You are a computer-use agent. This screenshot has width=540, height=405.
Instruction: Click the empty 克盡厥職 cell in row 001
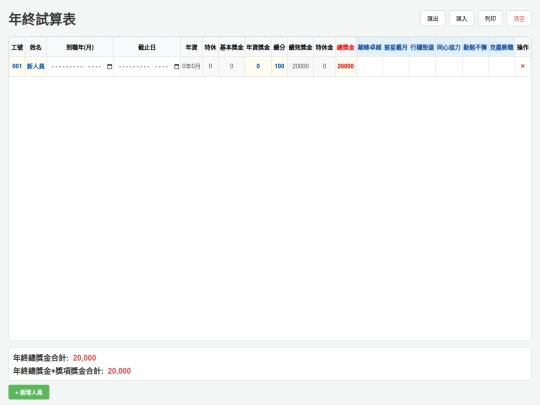coord(501,66)
